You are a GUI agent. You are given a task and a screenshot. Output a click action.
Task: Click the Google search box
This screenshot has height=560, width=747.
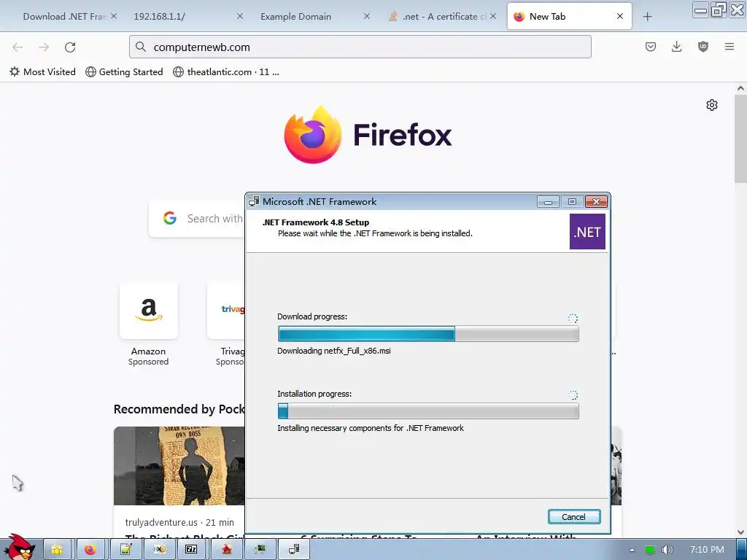(197, 219)
